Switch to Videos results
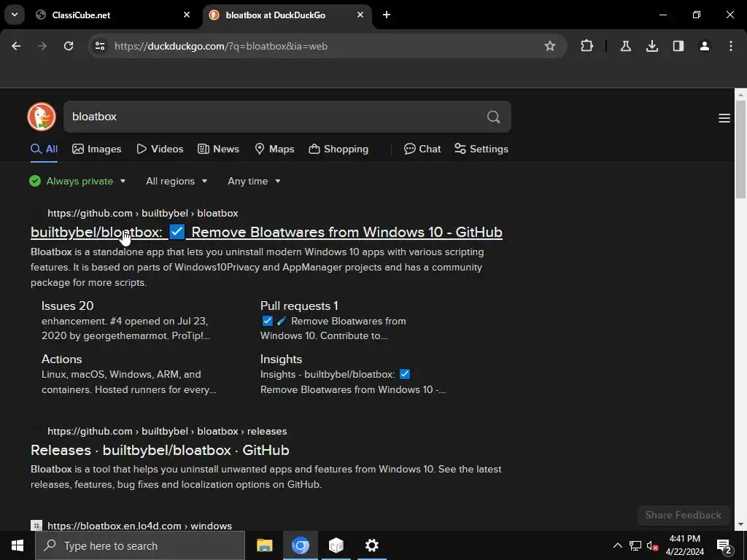The width and height of the screenshot is (747, 560). 160,149
